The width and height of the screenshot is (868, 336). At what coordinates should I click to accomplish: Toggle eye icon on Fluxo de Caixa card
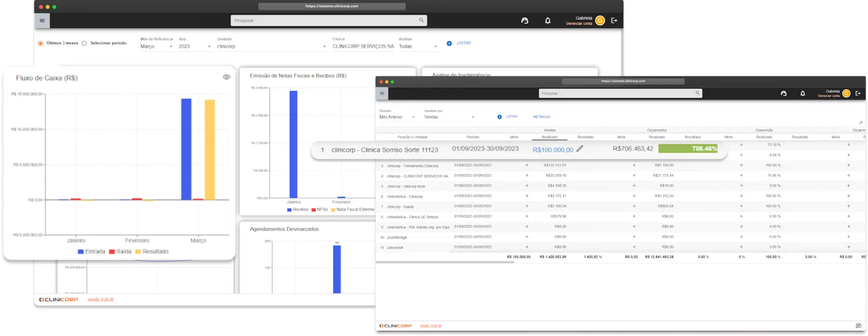coord(226,77)
